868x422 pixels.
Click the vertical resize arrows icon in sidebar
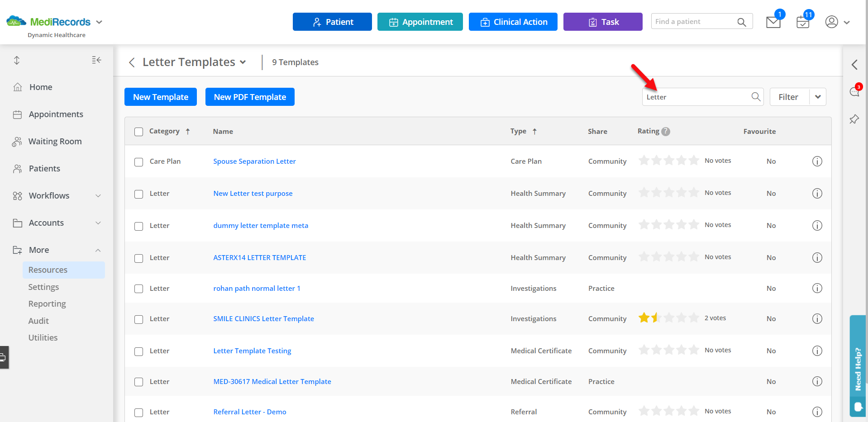click(17, 60)
